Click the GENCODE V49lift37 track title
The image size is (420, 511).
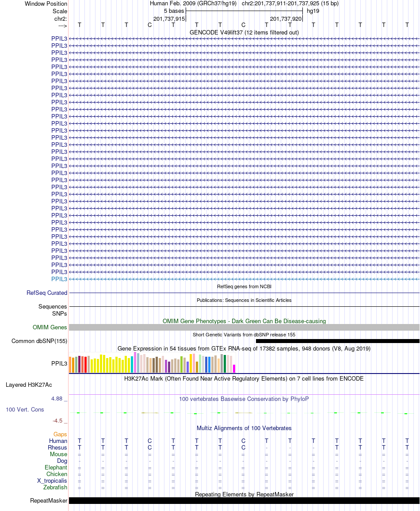(x=244, y=33)
